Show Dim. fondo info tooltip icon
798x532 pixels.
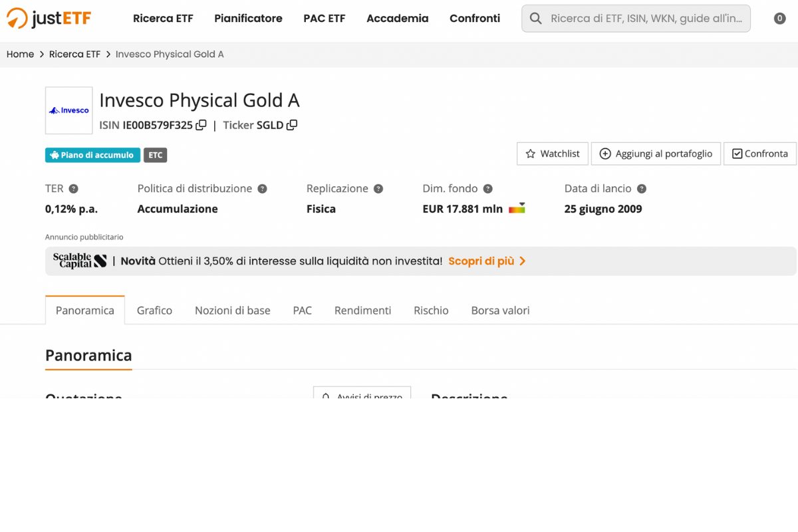click(488, 189)
